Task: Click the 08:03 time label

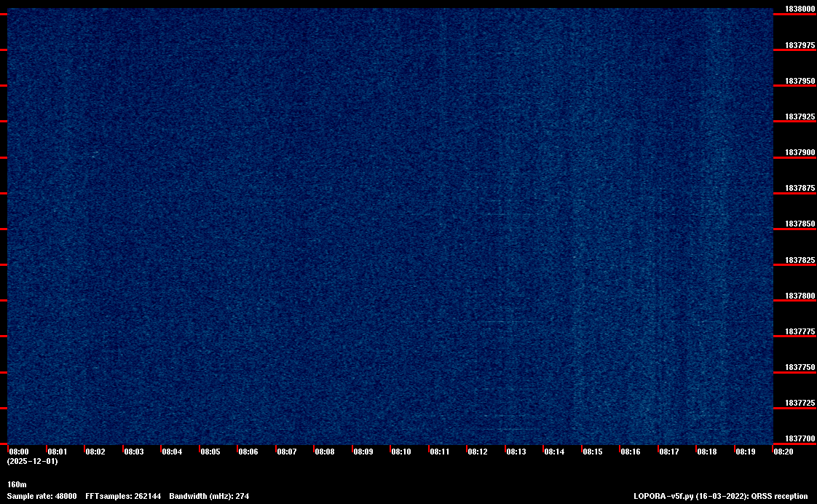Action: click(x=134, y=452)
